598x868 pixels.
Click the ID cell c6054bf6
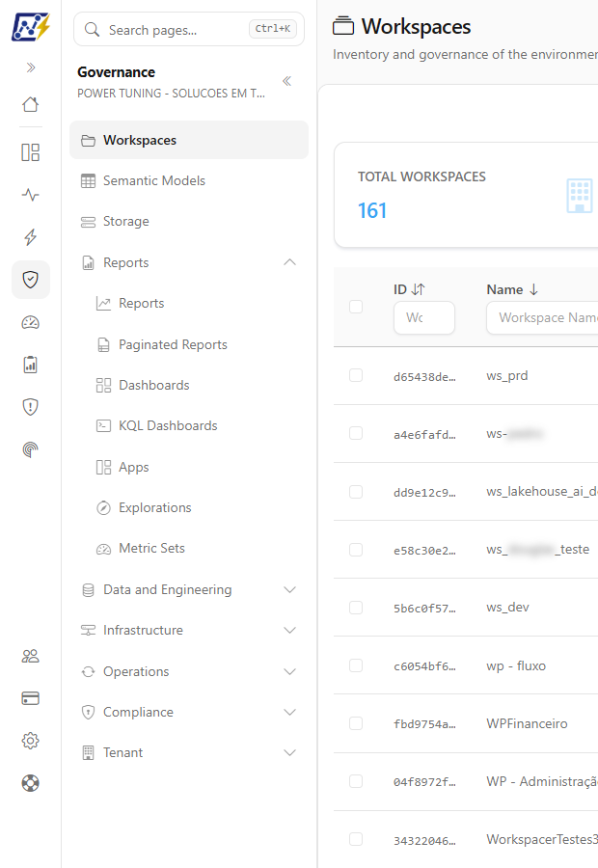(x=424, y=666)
